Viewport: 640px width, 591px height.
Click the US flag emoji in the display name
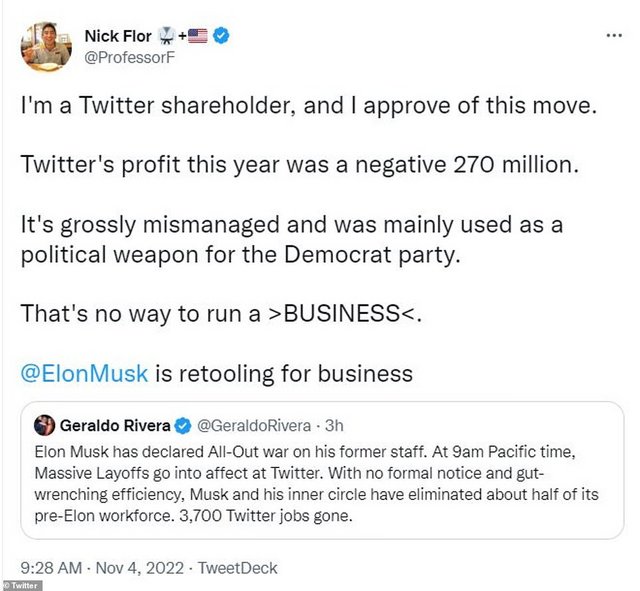click(x=197, y=37)
